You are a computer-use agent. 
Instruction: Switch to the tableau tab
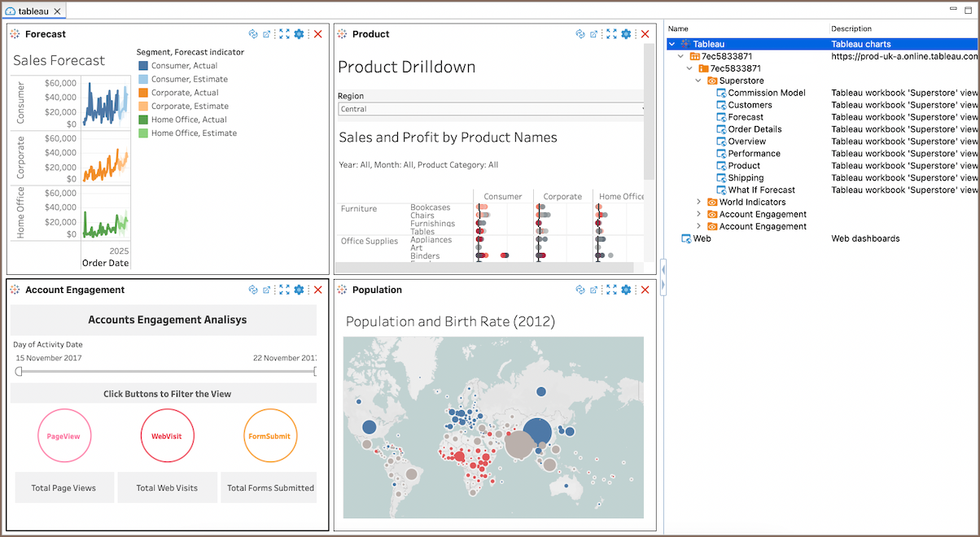pyautogui.click(x=33, y=11)
